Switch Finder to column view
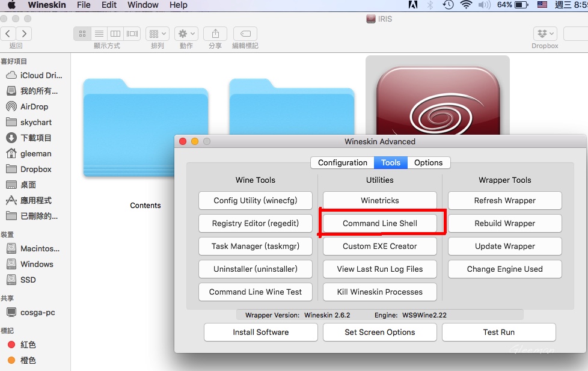588x371 pixels. 115,34
